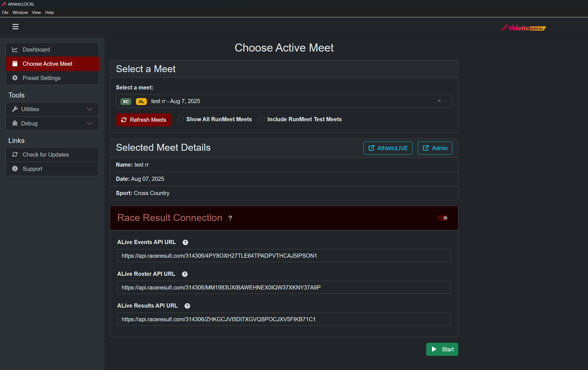Image resolution: width=588 pixels, height=370 pixels.
Task: Open the Help menu
Action: tap(49, 13)
